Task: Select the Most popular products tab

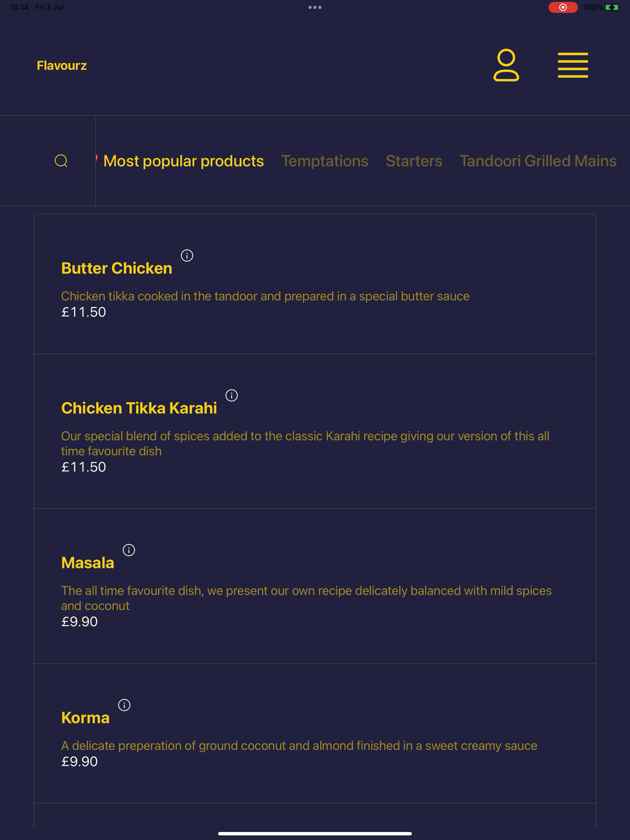Action: point(184,161)
